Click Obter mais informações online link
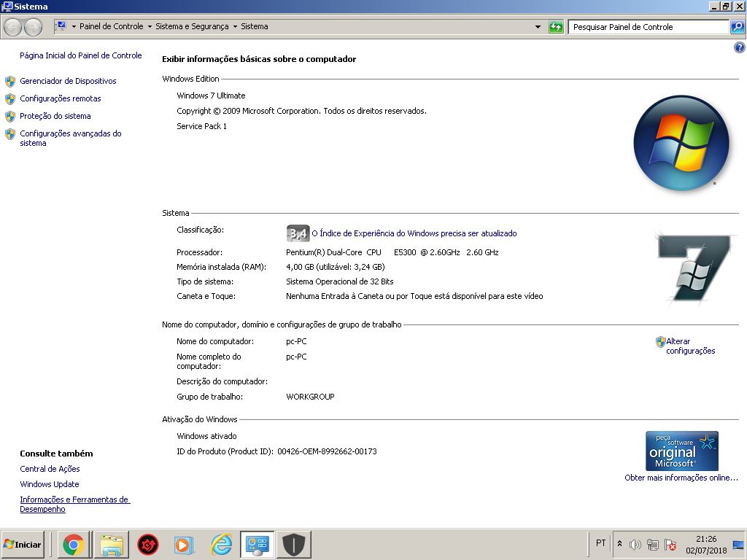747x560 pixels. point(681,478)
